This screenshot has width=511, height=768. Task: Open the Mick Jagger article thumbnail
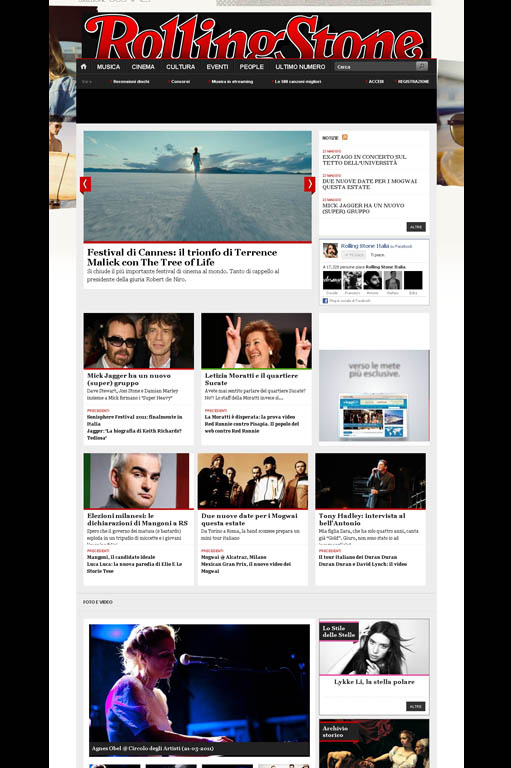point(139,341)
